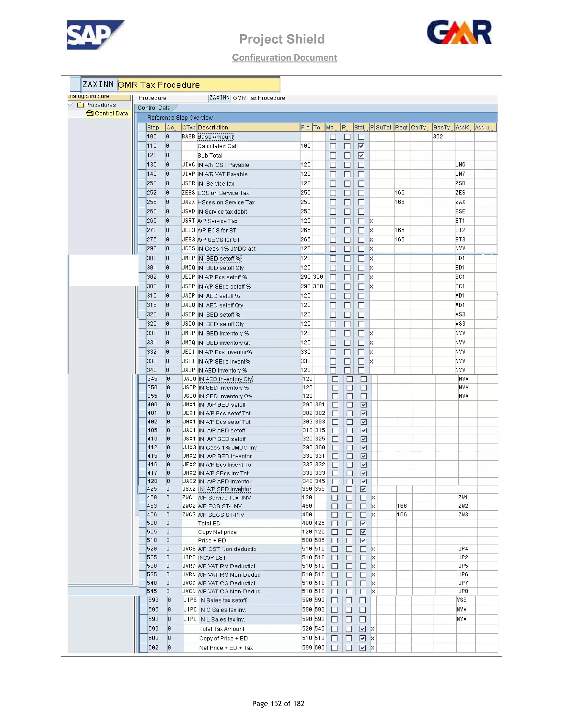Uncheck Stat checkbox for IN: A/P BED setoff
The image size is (563, 728).
coord(363,405)
